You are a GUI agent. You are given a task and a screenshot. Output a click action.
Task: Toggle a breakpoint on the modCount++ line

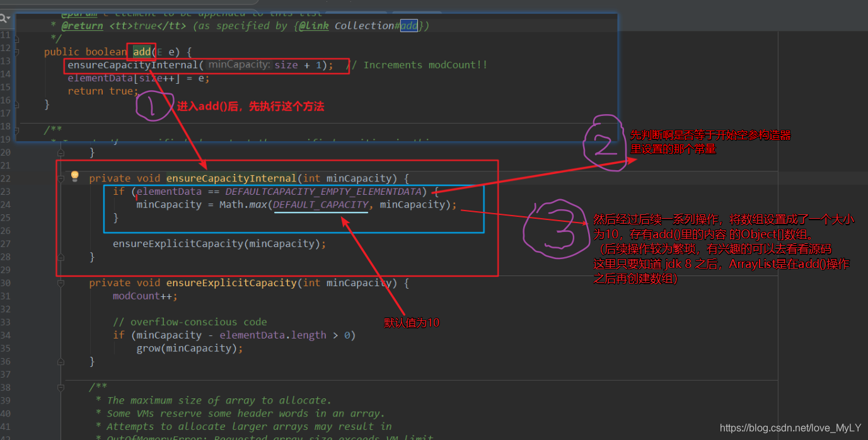pos(32,296)
